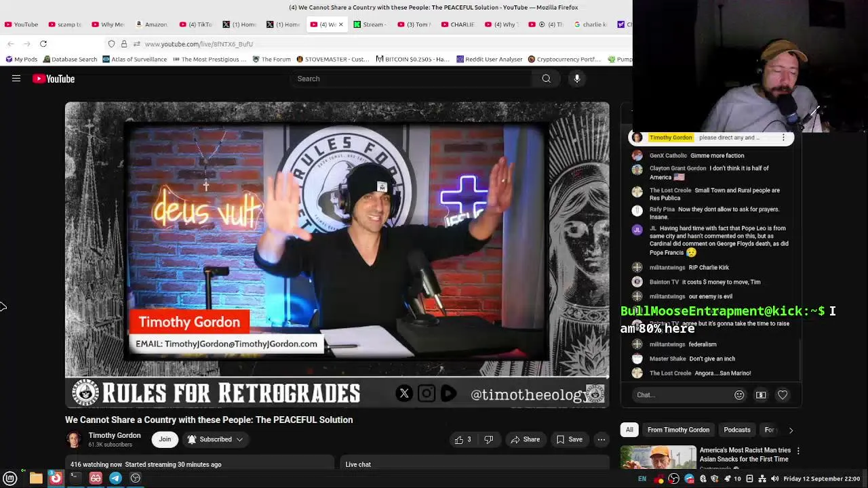Viewport: 868px width, 488px height.
Task: Open the Cryptocurrency Portfolio bookmark
Action: [566, 59]
